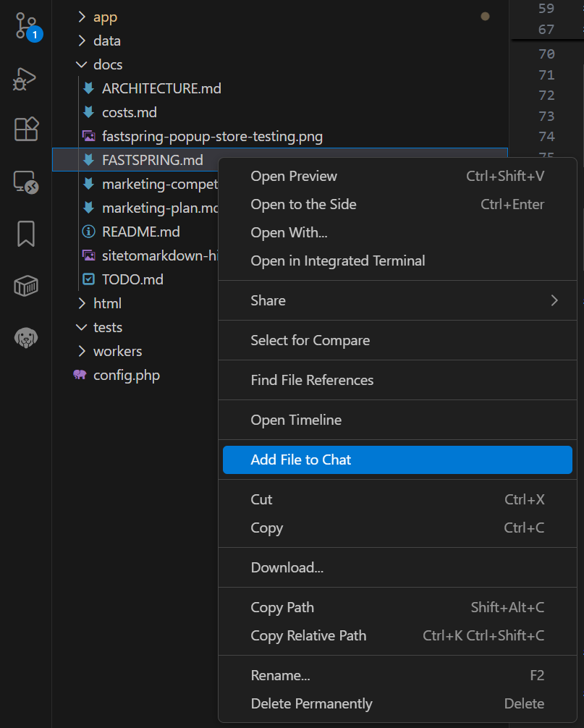Click the checkbox icon beside TODO.md

point(88,279)
